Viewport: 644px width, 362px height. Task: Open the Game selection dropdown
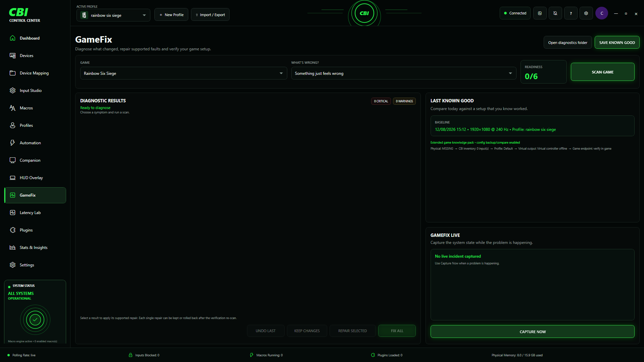coord(184,73)
